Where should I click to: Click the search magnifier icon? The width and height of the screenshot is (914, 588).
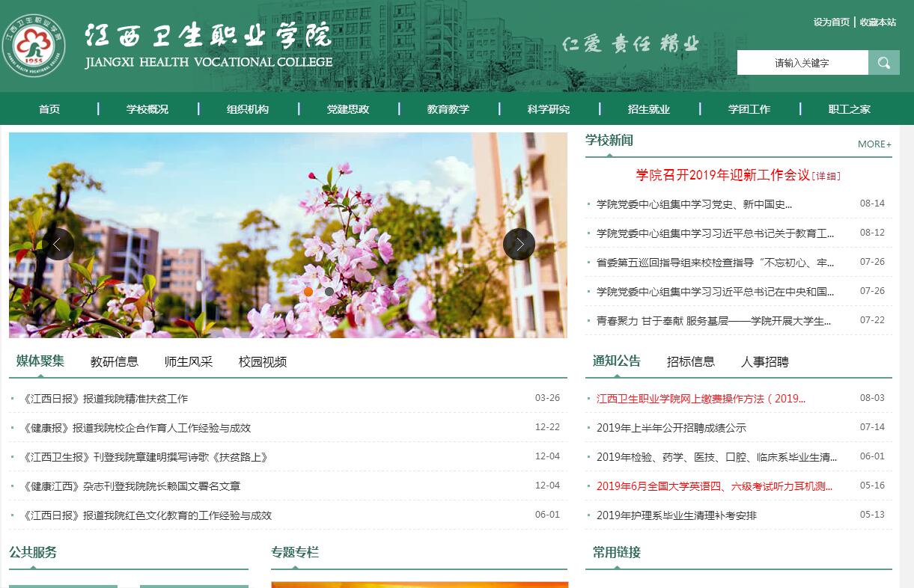point(883,63)
